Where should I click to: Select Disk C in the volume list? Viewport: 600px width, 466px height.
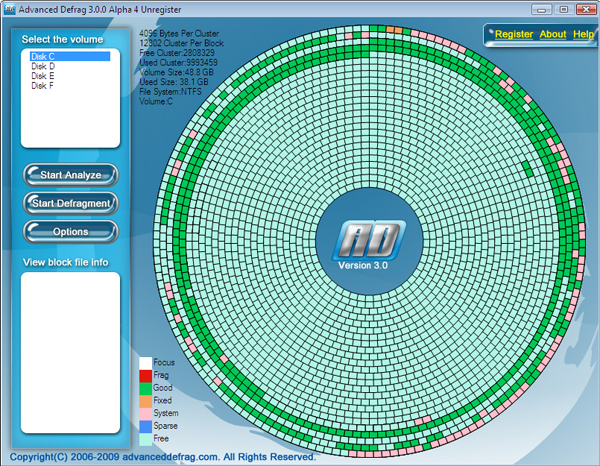click(x=70, y=56)
